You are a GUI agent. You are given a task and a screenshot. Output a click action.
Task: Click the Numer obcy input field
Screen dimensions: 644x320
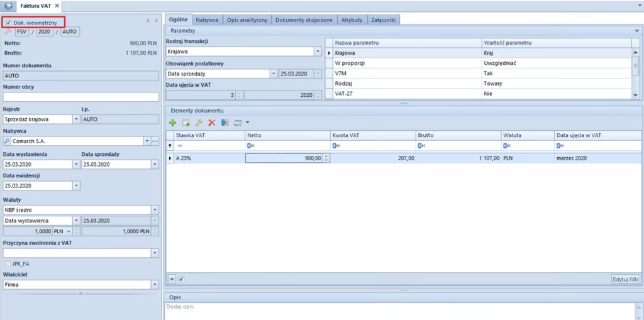pyautogui.click(x=80, y=97)
